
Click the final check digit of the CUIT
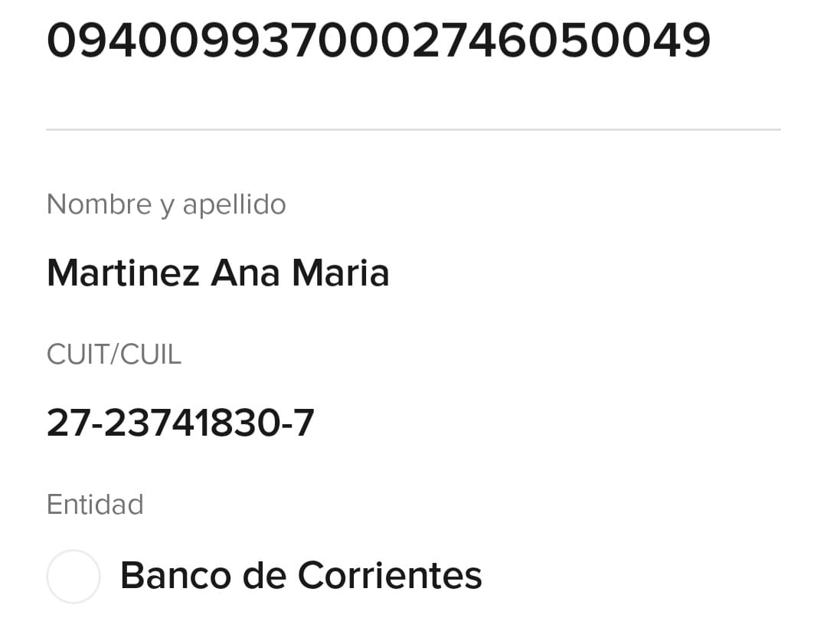[304, 423]
